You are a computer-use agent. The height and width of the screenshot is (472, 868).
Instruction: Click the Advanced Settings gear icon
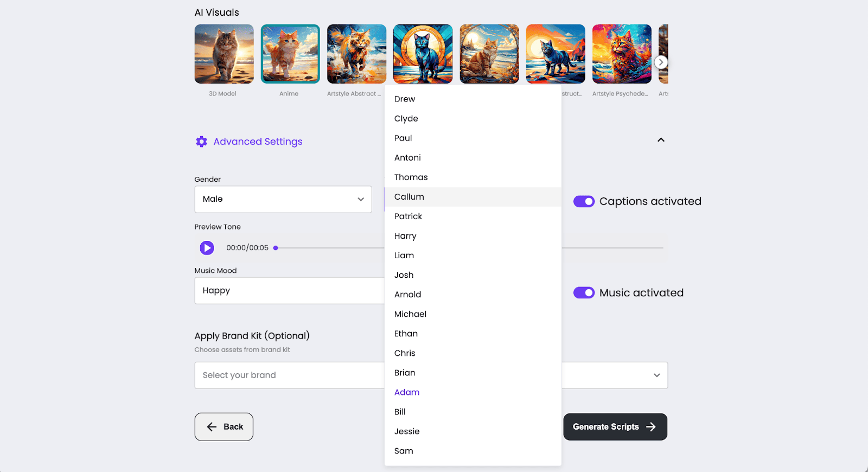201,142
